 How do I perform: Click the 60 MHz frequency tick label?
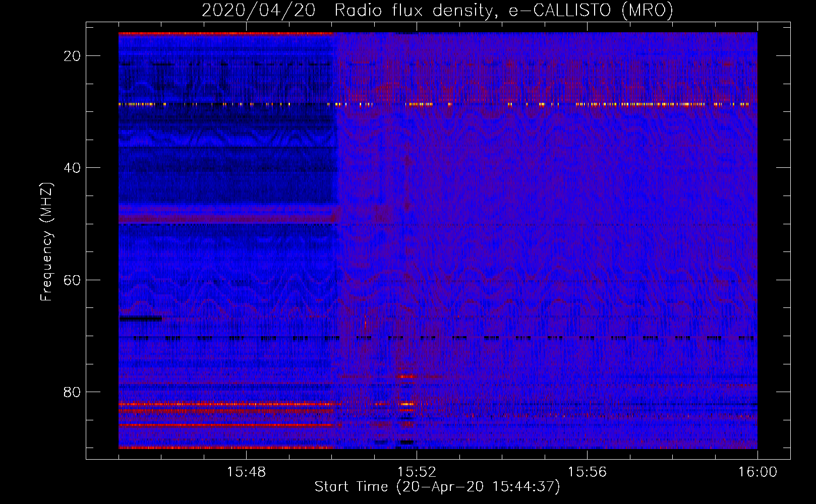(x=72, y=280)
